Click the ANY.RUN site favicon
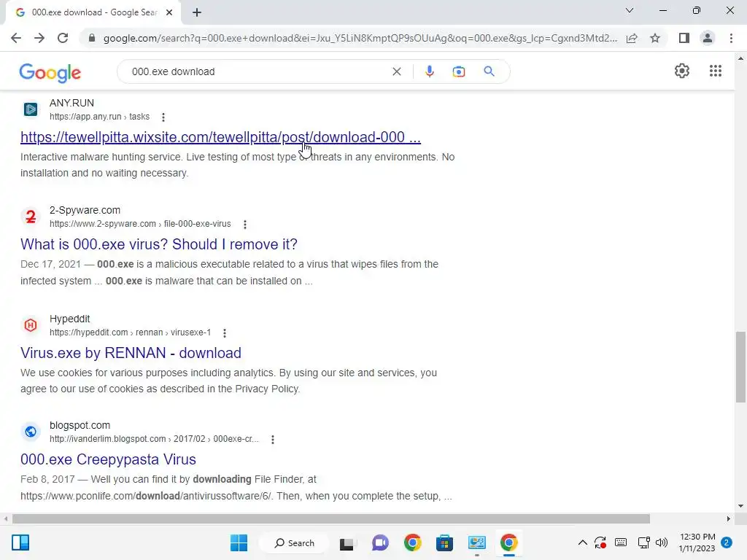Image resolution: width=747 pixels, height=560 pixels. coord(31,109)
